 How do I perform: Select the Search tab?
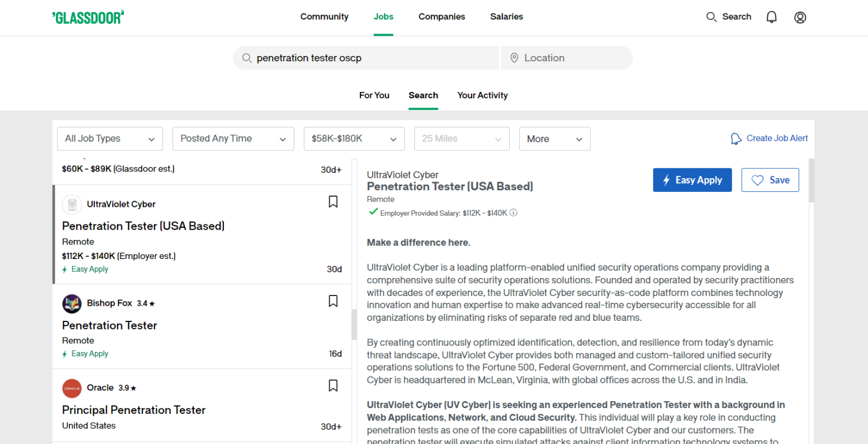pos(423,95)
